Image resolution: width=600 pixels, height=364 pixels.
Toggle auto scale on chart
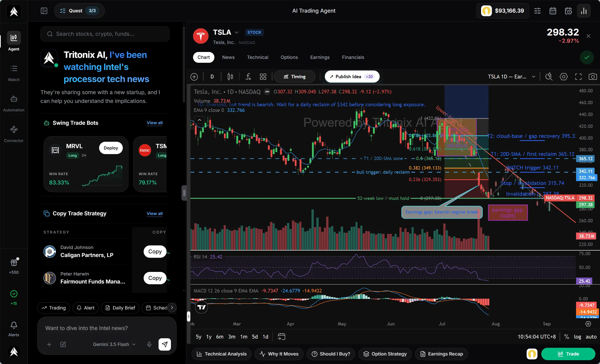point(591,336)
